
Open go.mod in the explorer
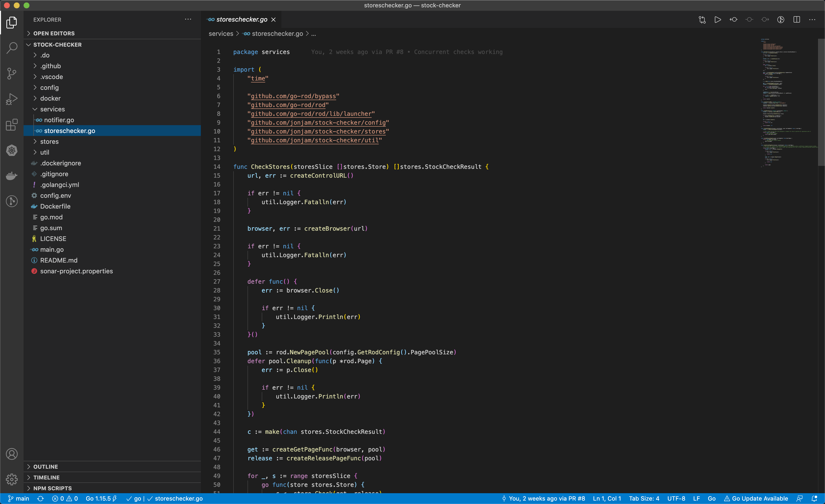pyautogui.click(x=112, y=217)
